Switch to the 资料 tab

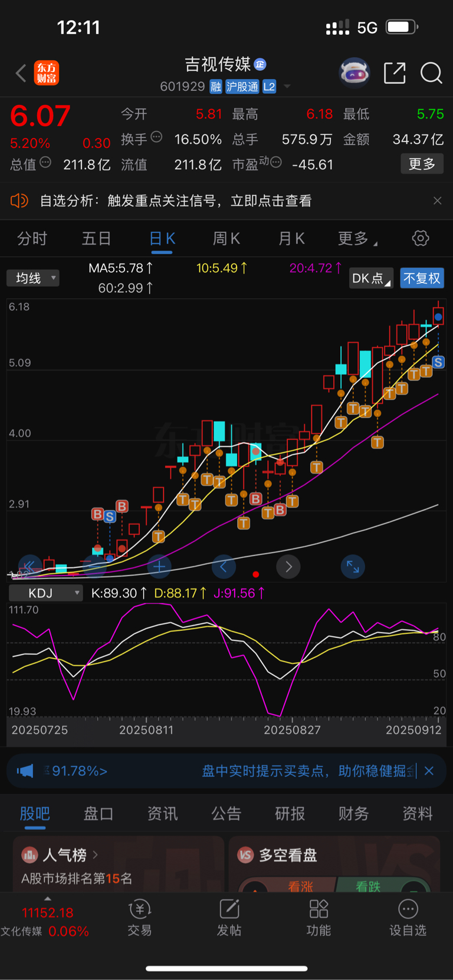coord(418,814)
